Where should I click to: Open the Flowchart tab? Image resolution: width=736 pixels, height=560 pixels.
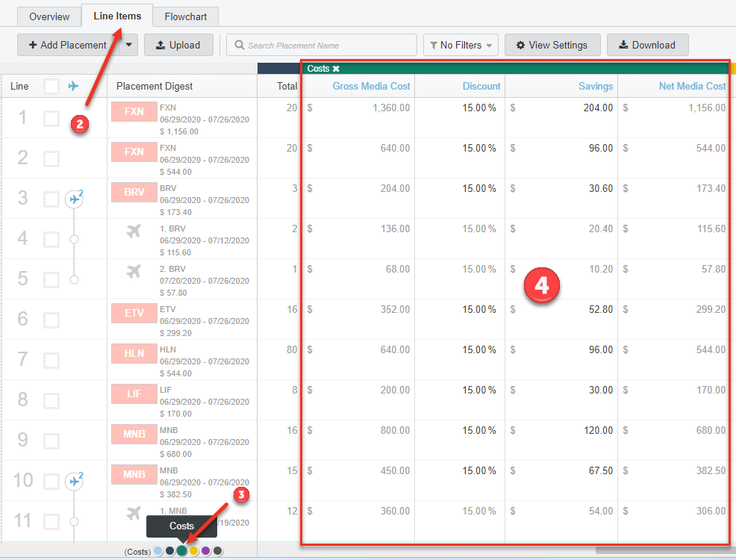pyautogui.click(x=186, y=16)
